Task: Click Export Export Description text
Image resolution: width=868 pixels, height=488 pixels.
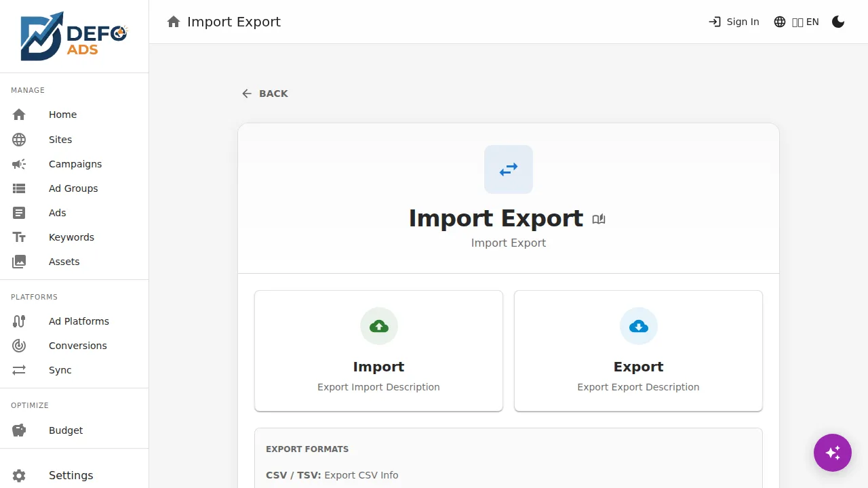Action: click(x=638, y=387)
